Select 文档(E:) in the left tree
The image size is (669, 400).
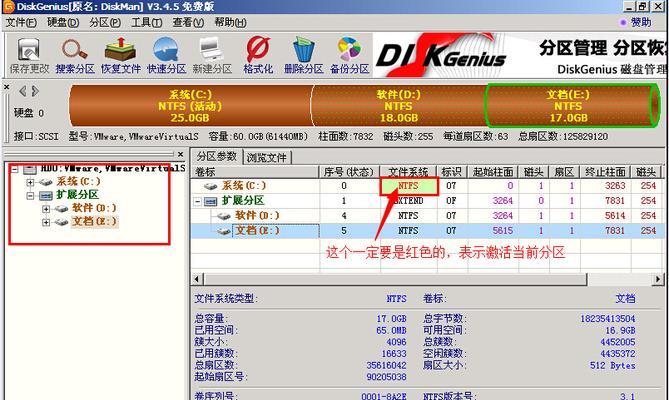point(94,221)
